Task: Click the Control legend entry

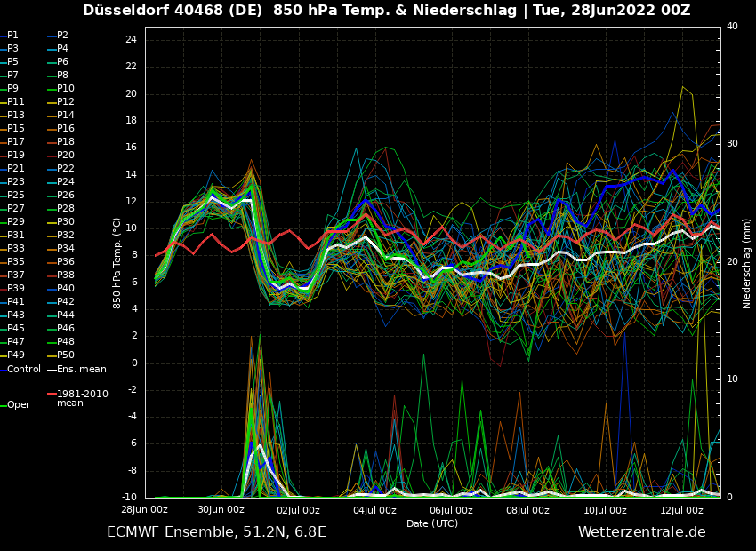Action: tap(24, 369)
